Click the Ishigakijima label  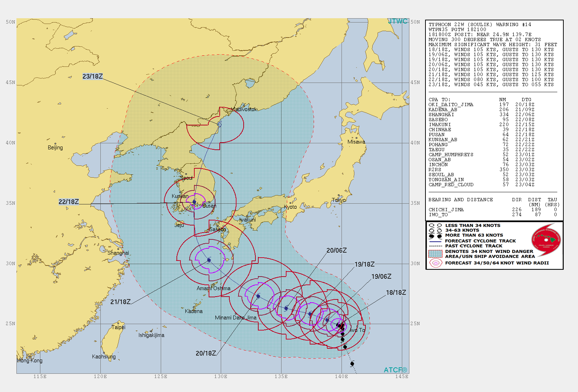click(x=151, y=335)
